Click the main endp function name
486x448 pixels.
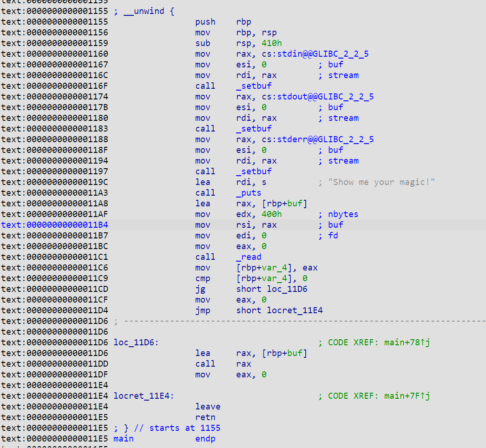pos(123,439)
